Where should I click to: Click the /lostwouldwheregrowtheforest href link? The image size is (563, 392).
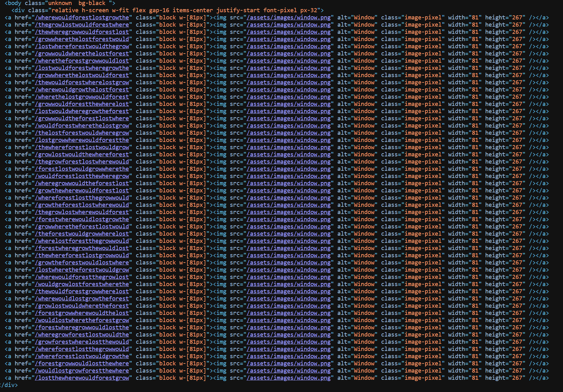pos(82,111)
